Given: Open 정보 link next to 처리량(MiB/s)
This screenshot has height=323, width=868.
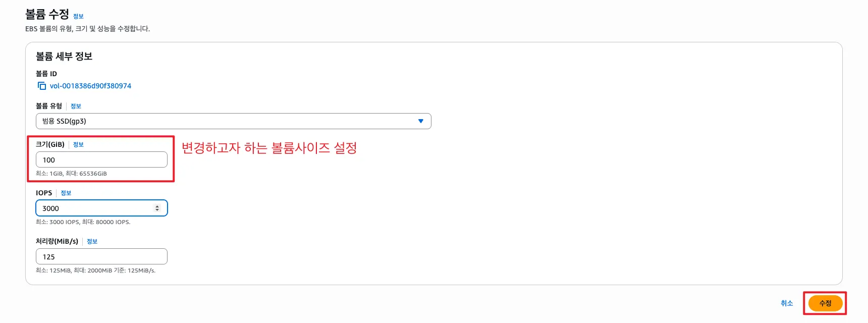Looking at the screenshot, I should [92, 241].
